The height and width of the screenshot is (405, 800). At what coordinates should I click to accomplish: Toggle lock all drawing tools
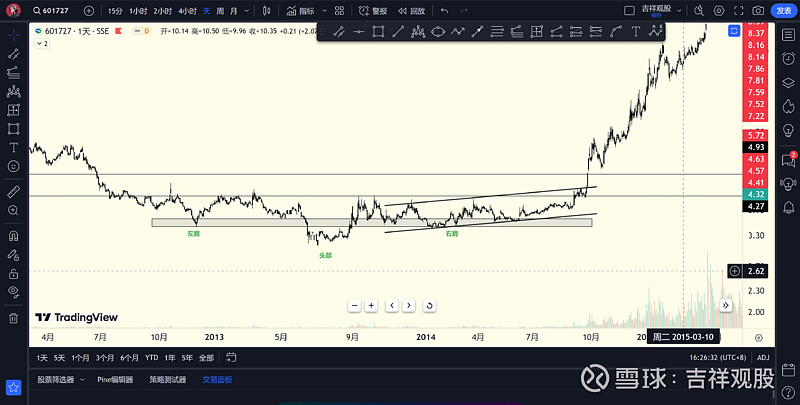point(14,273)
